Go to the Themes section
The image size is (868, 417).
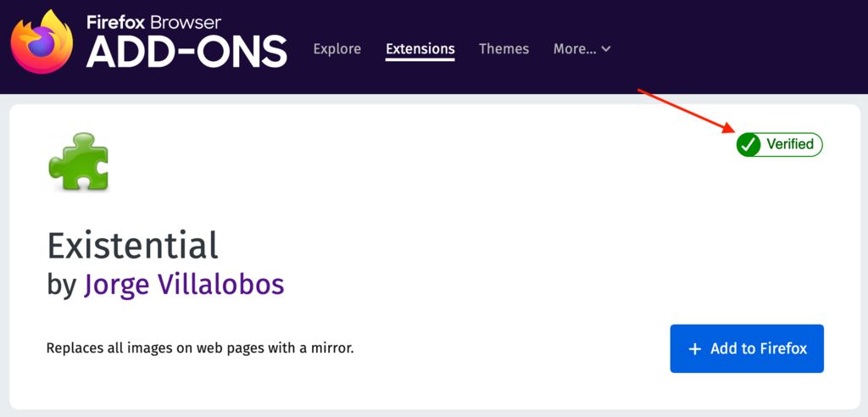(x=504, y=49)
